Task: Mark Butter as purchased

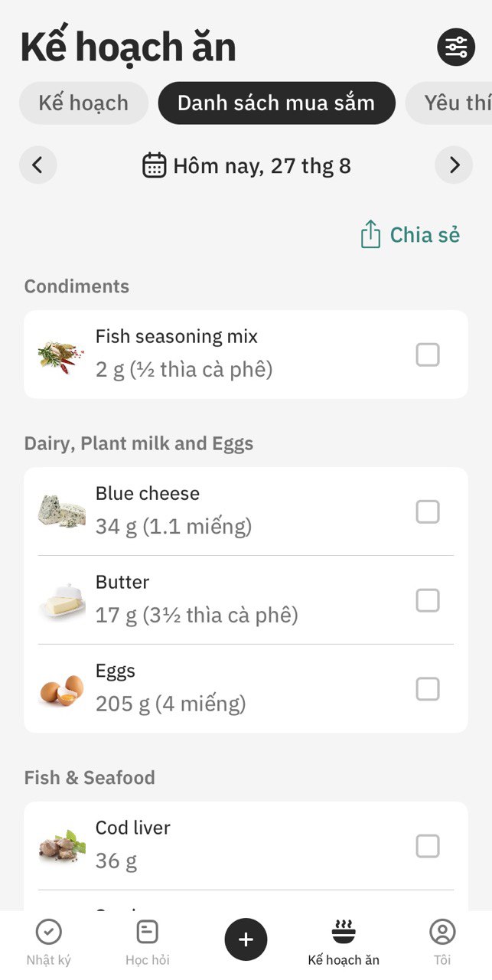Action: (428, 600)
